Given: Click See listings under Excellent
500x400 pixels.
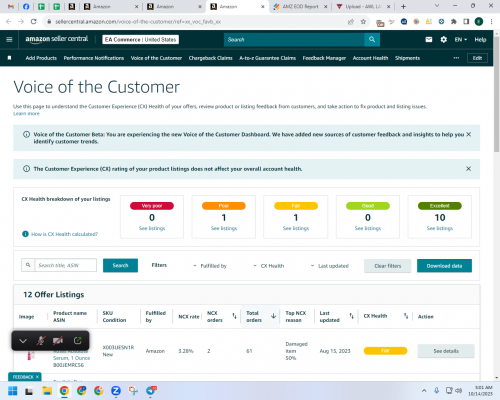Looking at the screenshot, I should (440, 228).
